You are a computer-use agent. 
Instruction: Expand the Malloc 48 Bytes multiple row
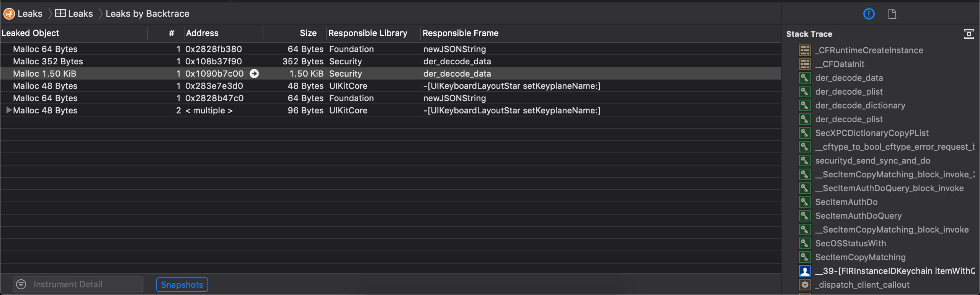tap(9, 110)
